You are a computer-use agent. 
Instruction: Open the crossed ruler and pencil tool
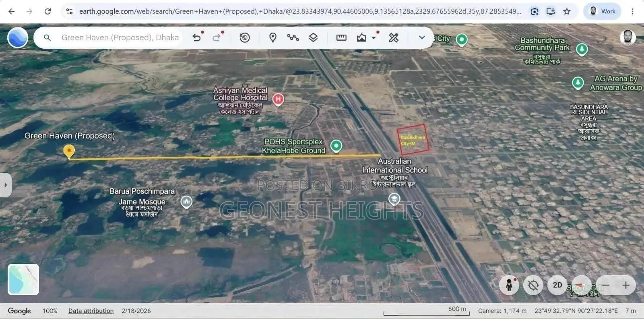394,37
